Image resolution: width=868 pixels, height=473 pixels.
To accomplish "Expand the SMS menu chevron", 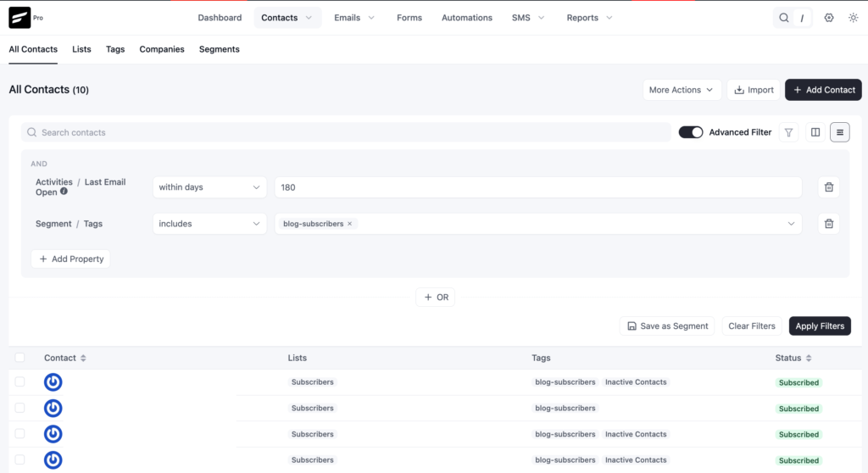I will click(x=542, y=18).
